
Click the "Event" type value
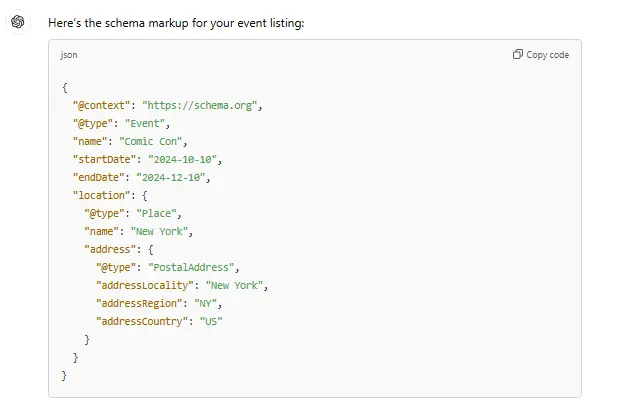[152, 123]
